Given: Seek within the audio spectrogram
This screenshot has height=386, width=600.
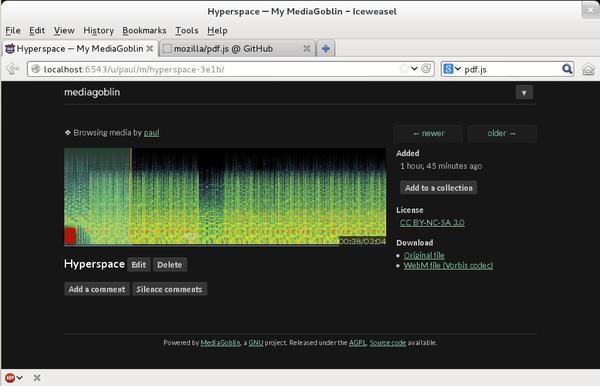Looking at the screenshot, I should click(225, 196).
